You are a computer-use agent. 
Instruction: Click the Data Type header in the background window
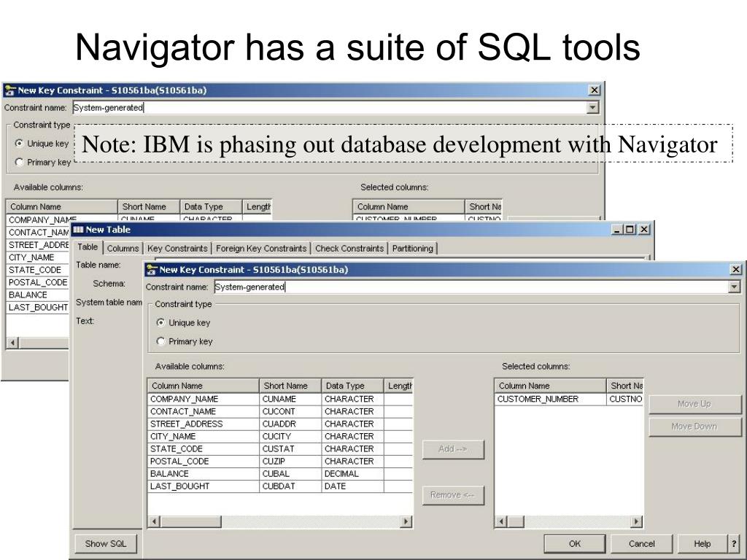click(211, 206)
